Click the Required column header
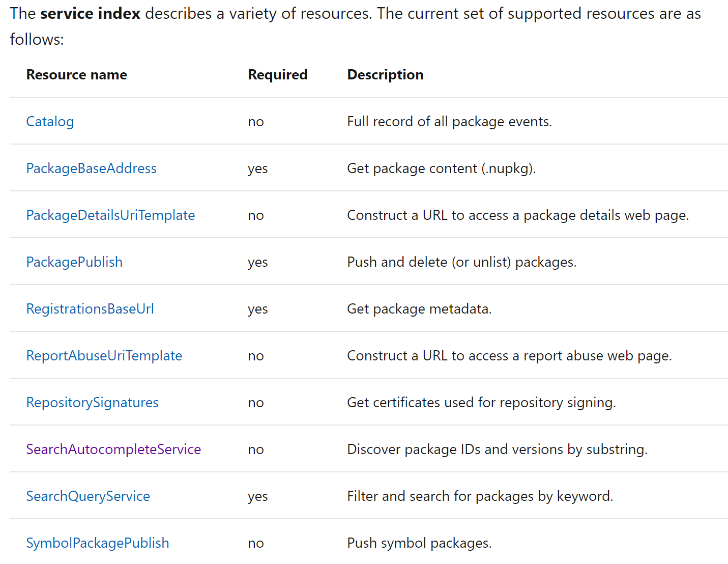The height and width of the screenshot is (564, 728). (277, 75)
